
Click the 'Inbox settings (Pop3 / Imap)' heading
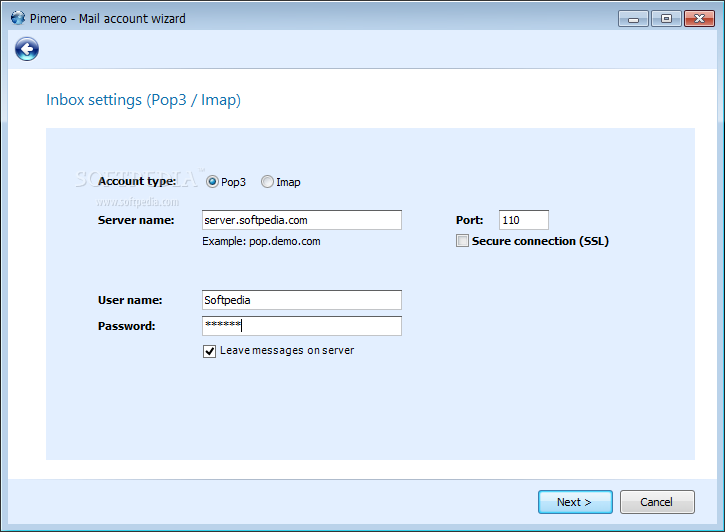(143, 100)
